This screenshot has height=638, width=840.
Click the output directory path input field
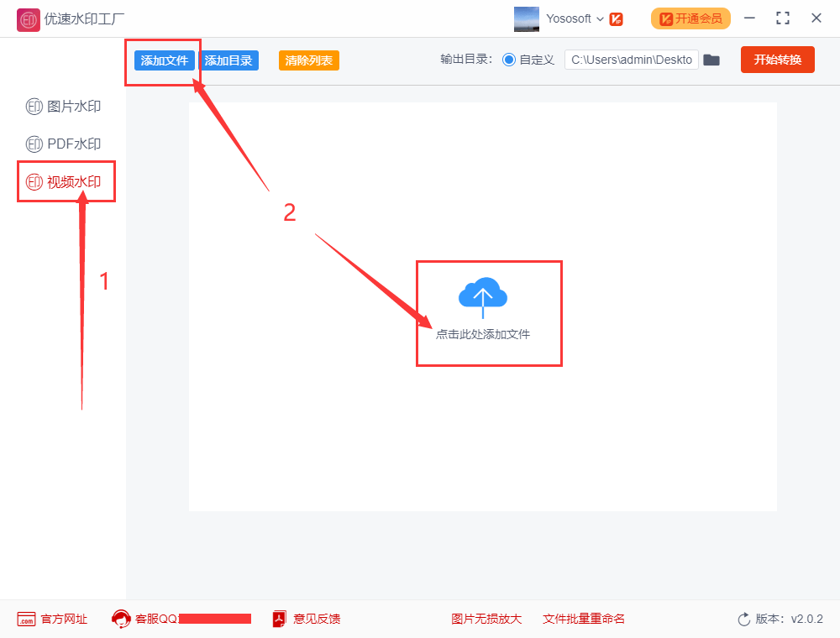click(x=632, y=60)
